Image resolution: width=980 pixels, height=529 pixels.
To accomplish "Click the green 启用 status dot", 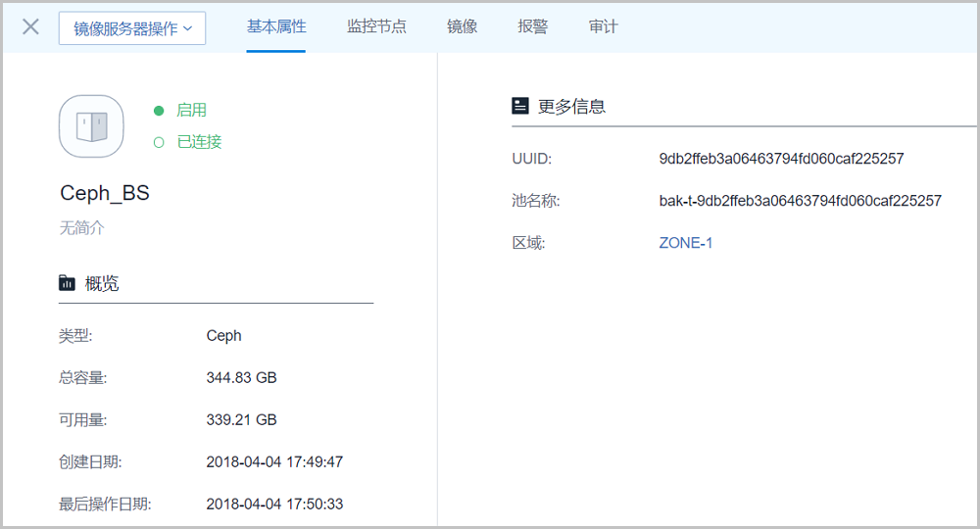I will 159,111.
